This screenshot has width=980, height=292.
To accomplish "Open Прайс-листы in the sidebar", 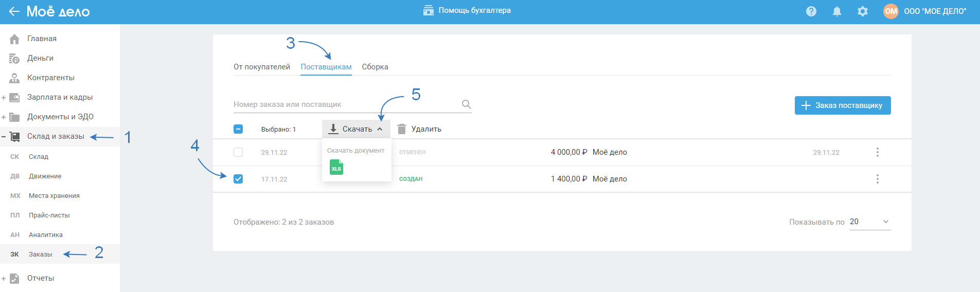I will click(x=49, y=215).
